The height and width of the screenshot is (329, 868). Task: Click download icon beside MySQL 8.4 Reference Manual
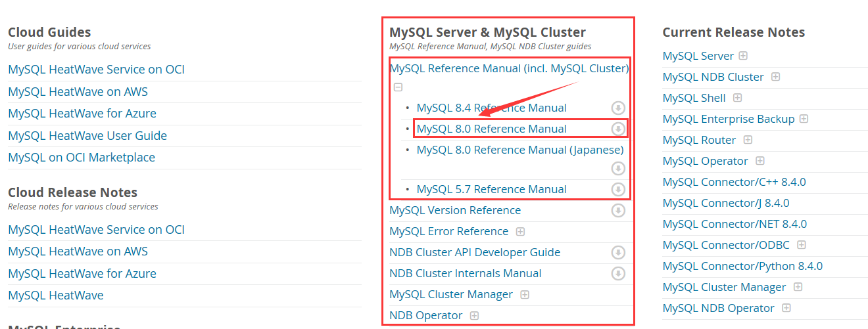coord(618,108)
